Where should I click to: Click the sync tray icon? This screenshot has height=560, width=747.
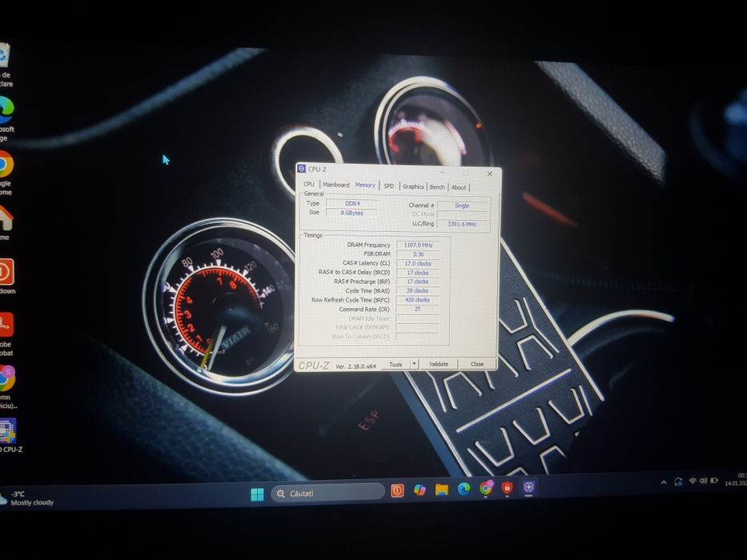(x=678, y=482)
